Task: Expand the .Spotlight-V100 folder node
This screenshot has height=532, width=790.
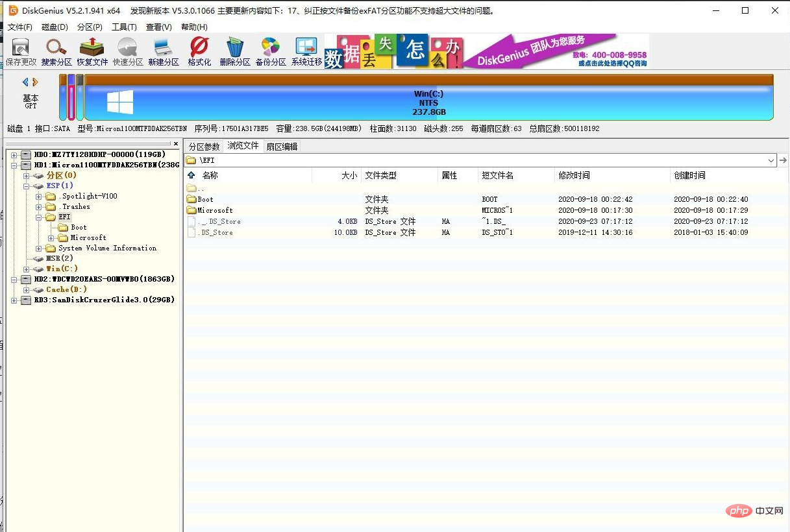Action: [39, 196]
